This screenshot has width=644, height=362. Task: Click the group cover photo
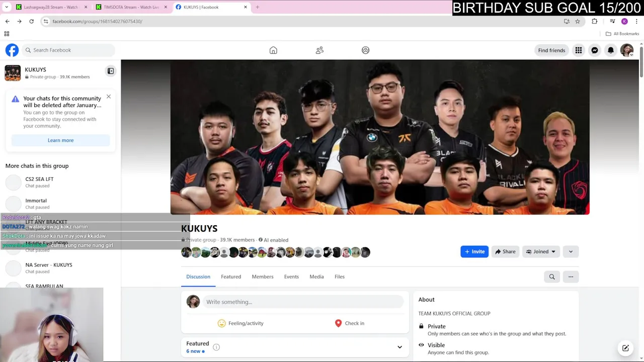380,137
